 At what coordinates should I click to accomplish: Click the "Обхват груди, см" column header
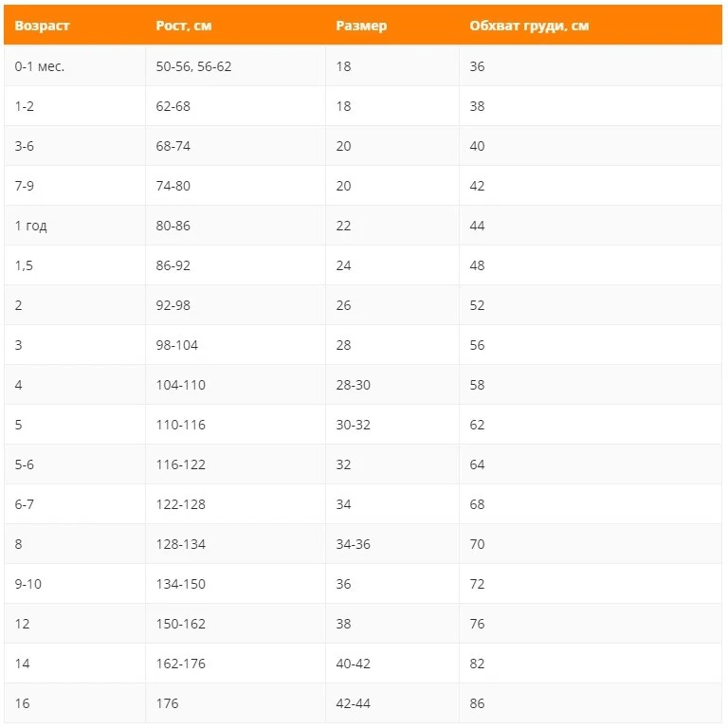[529, 26]
